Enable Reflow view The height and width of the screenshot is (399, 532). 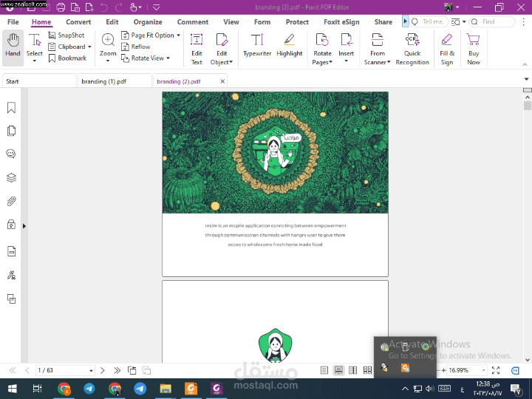[x=136, y=47]
